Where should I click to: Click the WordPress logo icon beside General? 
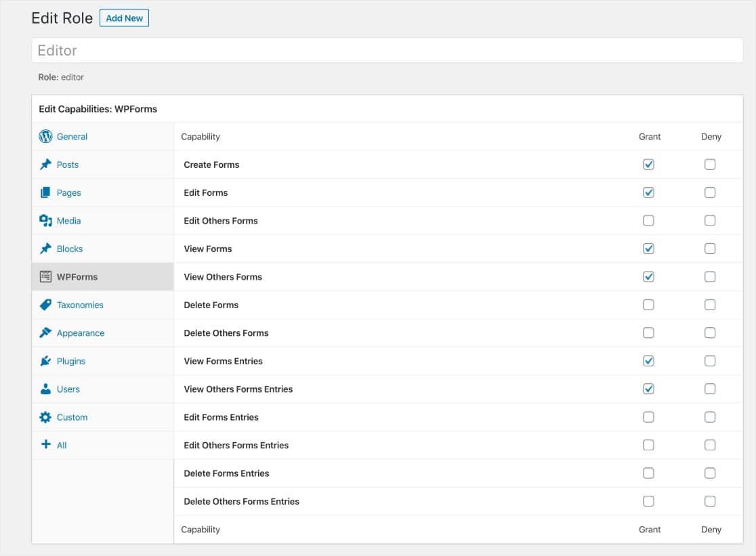click(x=45, y=136)
